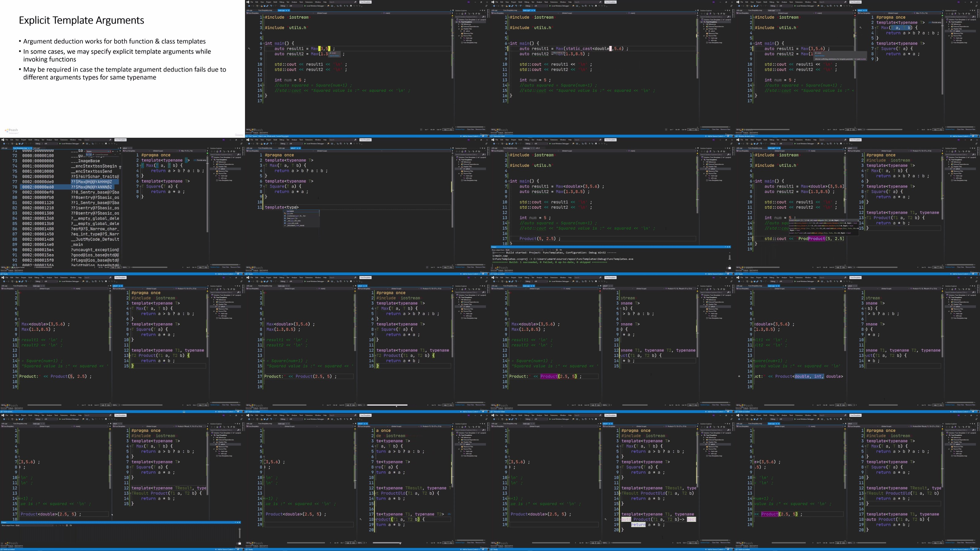Click Add to Source Control under build output
Screen dimensions: 980x551
click(x=715, y=274)
